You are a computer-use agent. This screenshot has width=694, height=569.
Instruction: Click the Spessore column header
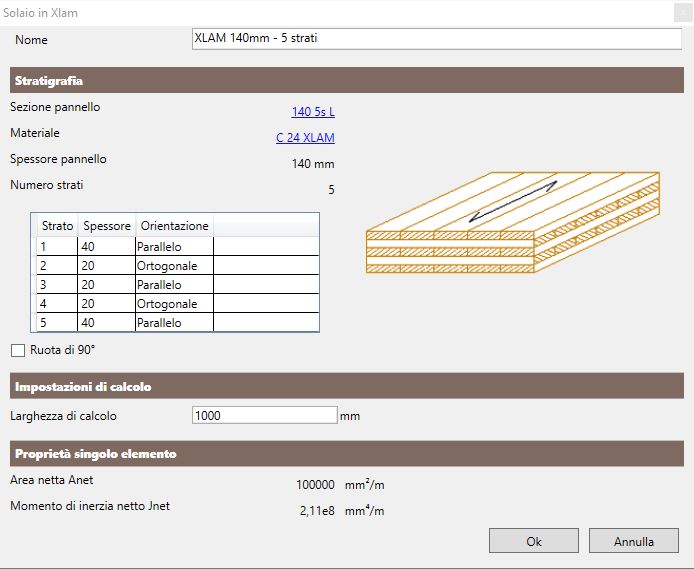tap(107, 226)
